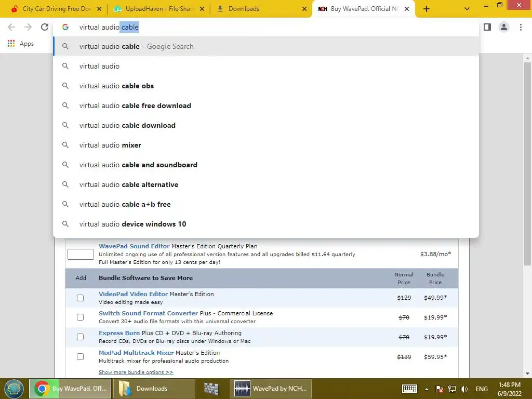Open the VideoPad Video Editor link
The width and height of the screenshot is (532, 399).
coord(133,294)
